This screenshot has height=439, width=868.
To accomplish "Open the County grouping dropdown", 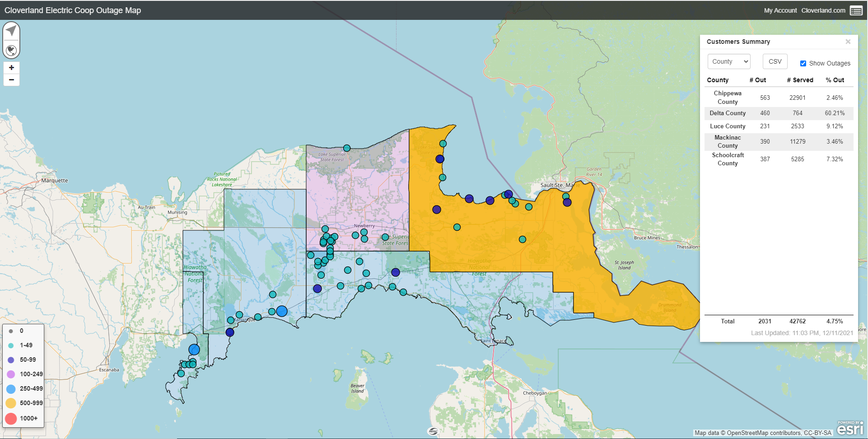I will [x=729, y=61].
